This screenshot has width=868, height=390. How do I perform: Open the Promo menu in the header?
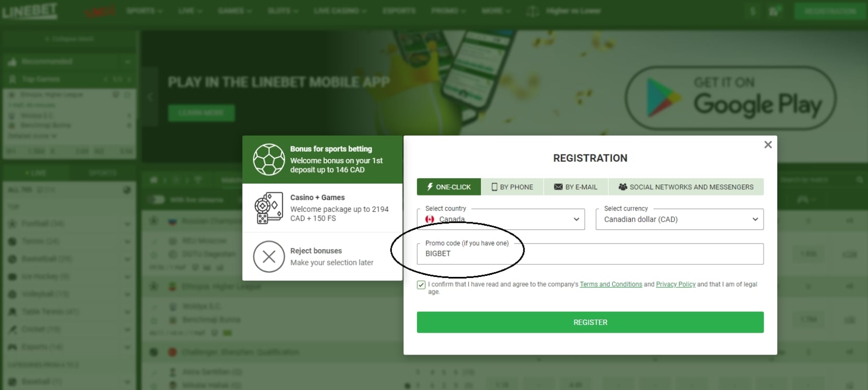448,10
